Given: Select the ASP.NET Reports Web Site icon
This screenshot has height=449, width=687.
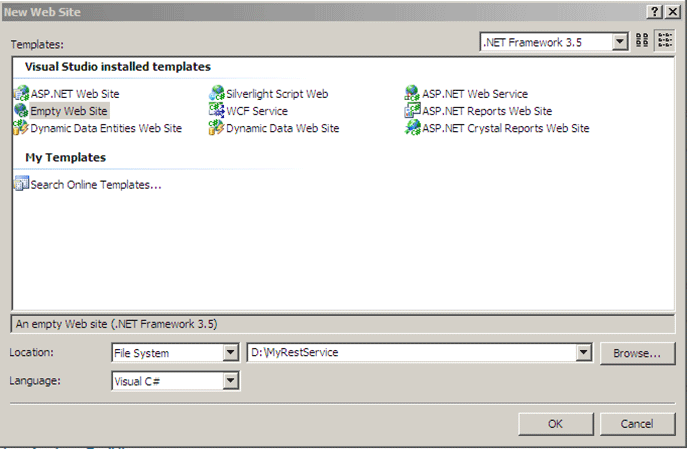Looking at the screenshot, I should [412, 111].
